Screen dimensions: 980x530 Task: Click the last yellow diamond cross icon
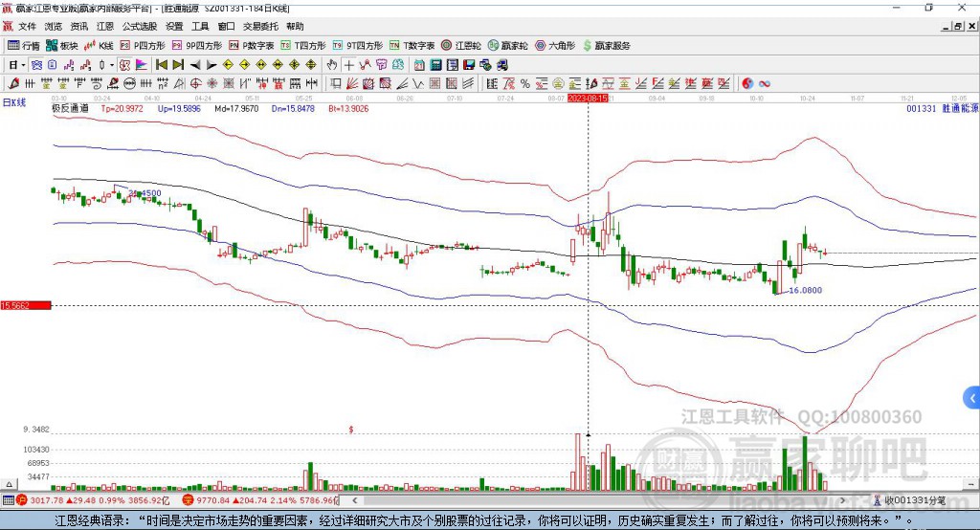click(x=311, y=65)
